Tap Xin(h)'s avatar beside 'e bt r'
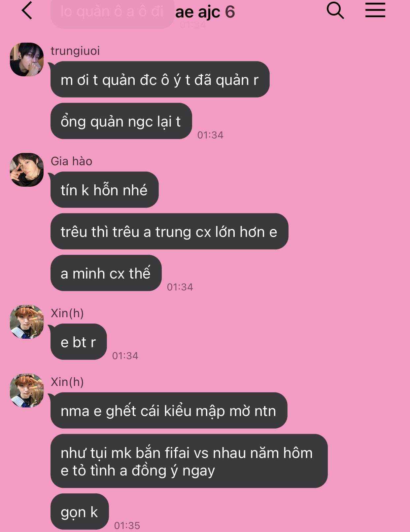This screenshot has height=532, width=410. 27,322
